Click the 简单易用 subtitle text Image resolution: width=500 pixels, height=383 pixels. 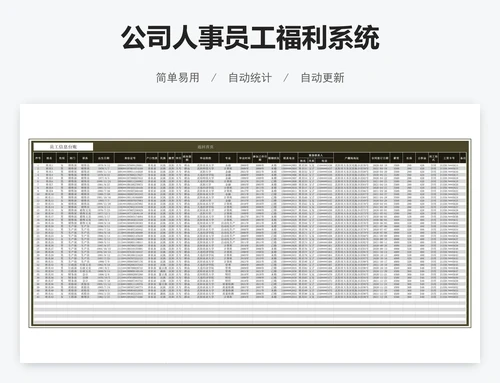pyautogui.click(x=178, y=78)
